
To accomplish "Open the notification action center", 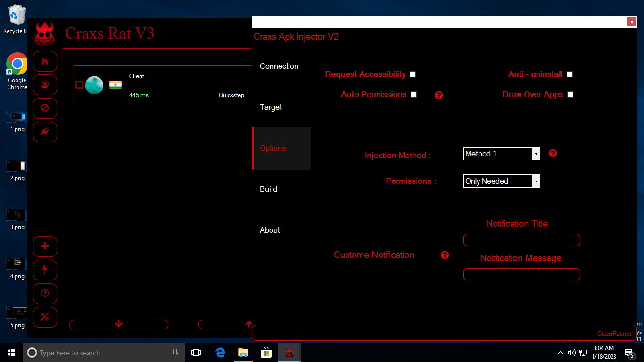I will click(x=629, y=353).
